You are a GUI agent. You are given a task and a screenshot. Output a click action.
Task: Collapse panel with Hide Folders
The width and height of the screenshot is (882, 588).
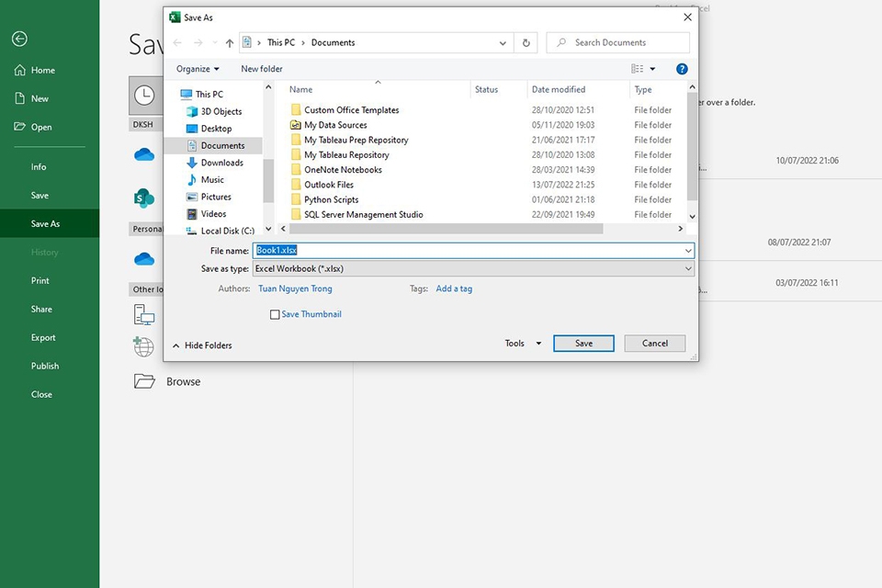(202, 345)
